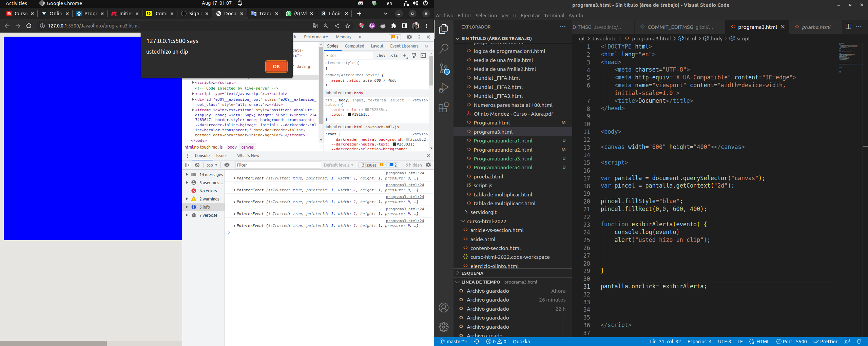Image resolution: width=868 pixels, height=346 pixels.
Task: Click the sync changes icon in status bar
Action: pos(477,342)
